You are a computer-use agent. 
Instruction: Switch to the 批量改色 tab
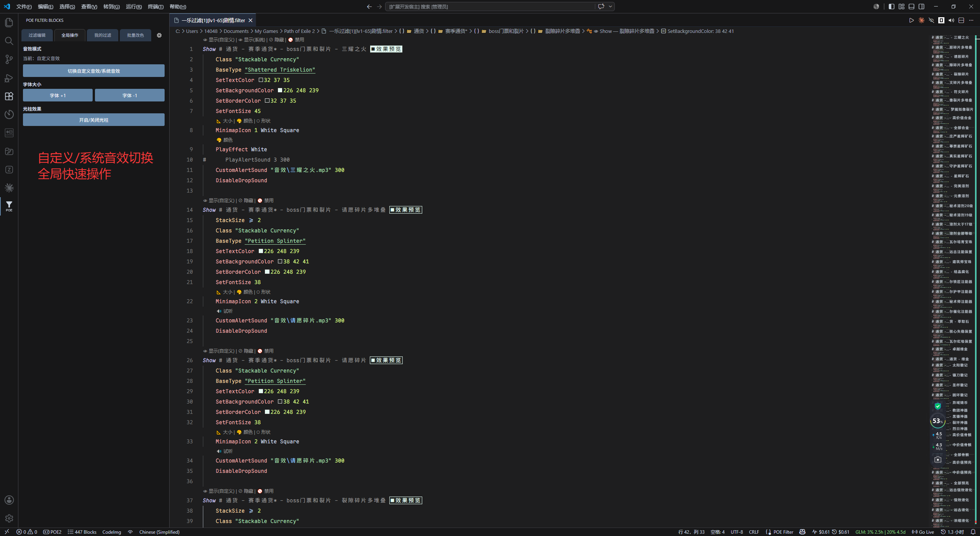[136, 35]
